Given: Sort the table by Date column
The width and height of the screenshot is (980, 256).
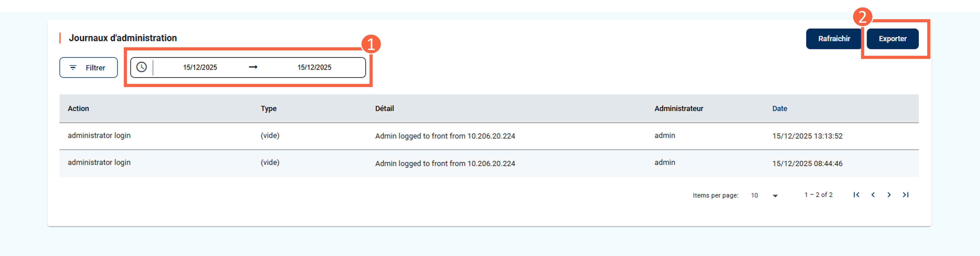Looking at the screenshot, I should coord(779,108).
